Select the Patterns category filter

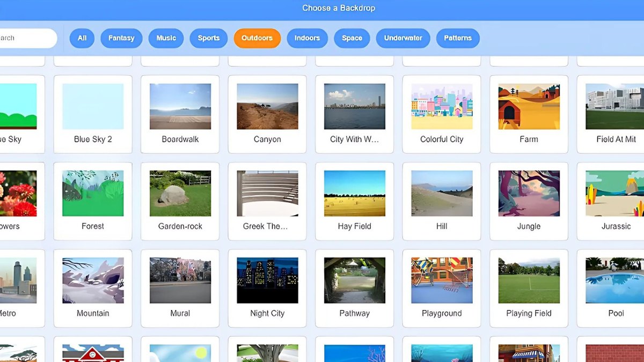click(x=458, y=38)
